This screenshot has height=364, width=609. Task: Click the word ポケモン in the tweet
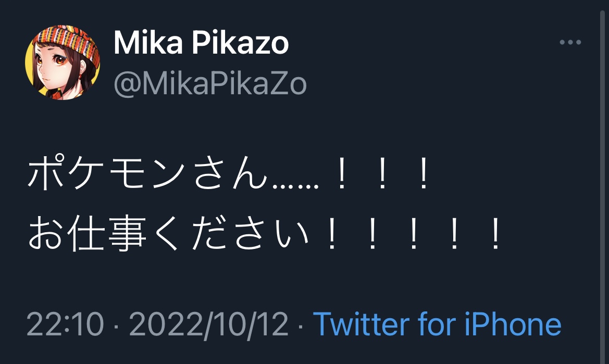(107, 176)
